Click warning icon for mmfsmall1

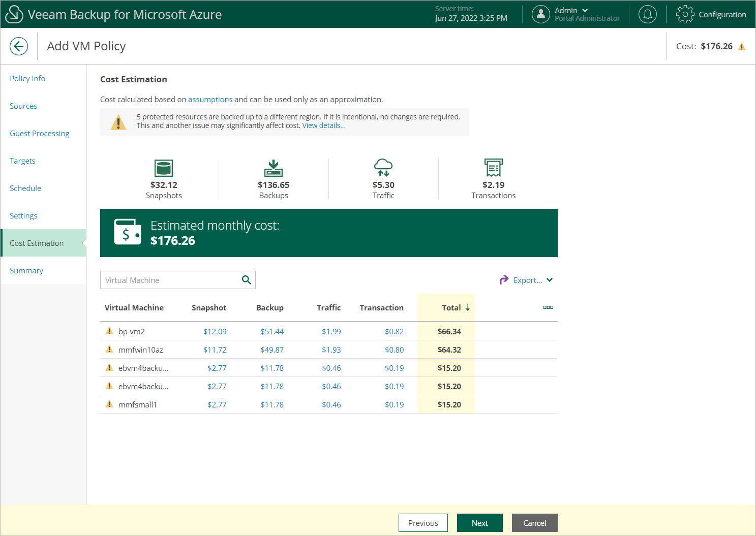[109, 404]
